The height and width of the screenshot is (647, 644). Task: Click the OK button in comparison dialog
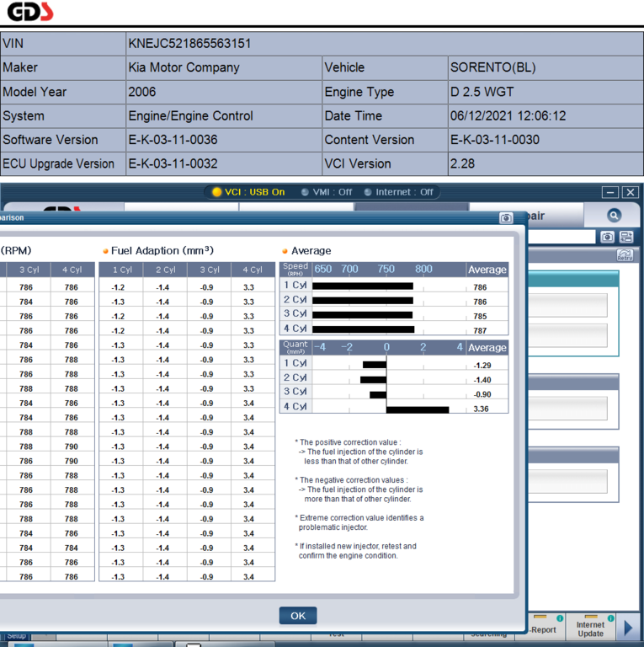[x=298, y=616]
